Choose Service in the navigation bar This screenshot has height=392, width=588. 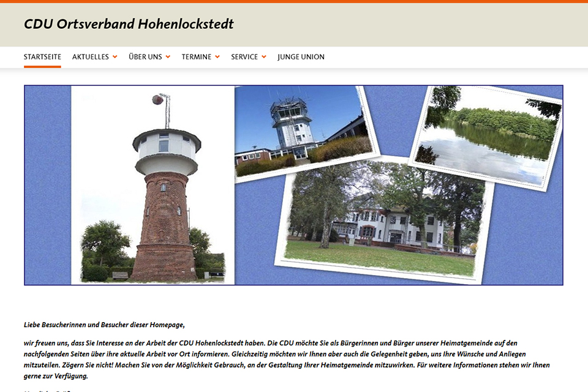point(244,57)
